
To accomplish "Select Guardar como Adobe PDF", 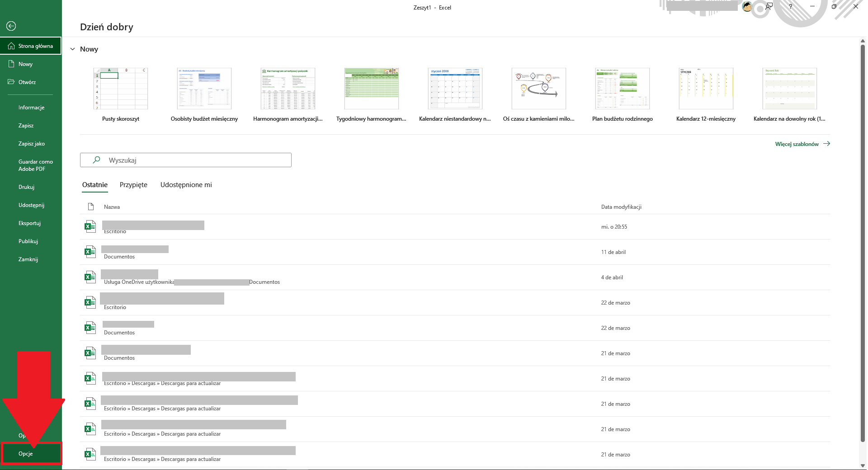I will (x=31, y=165).
